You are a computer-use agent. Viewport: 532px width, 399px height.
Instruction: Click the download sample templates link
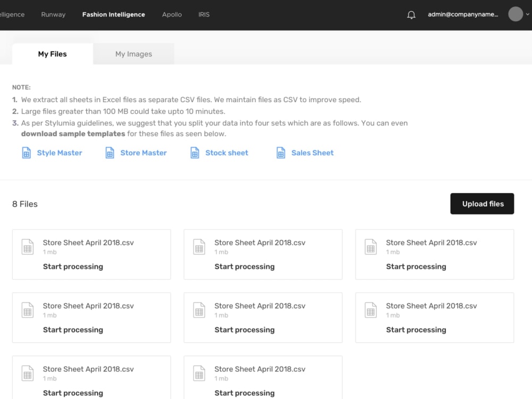pos(73,134)
